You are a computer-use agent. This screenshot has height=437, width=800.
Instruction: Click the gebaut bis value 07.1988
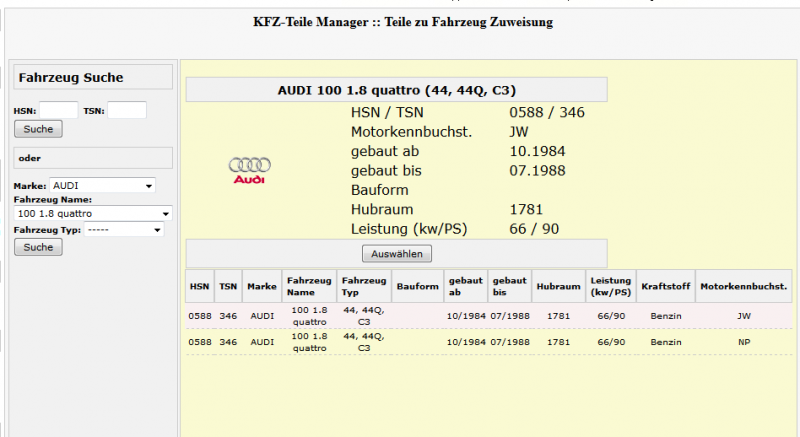pyautogui.click(x=537, y=170)
